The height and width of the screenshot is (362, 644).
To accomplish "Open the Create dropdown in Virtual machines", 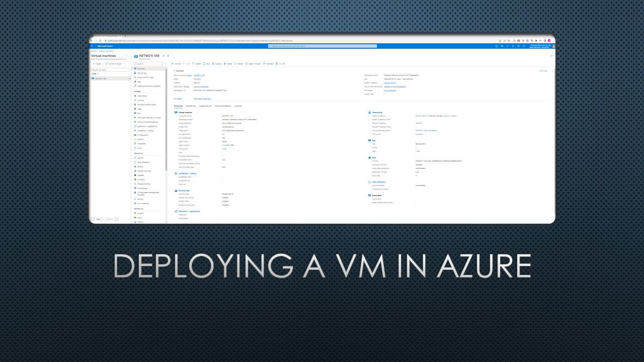I will pos(98,64).
